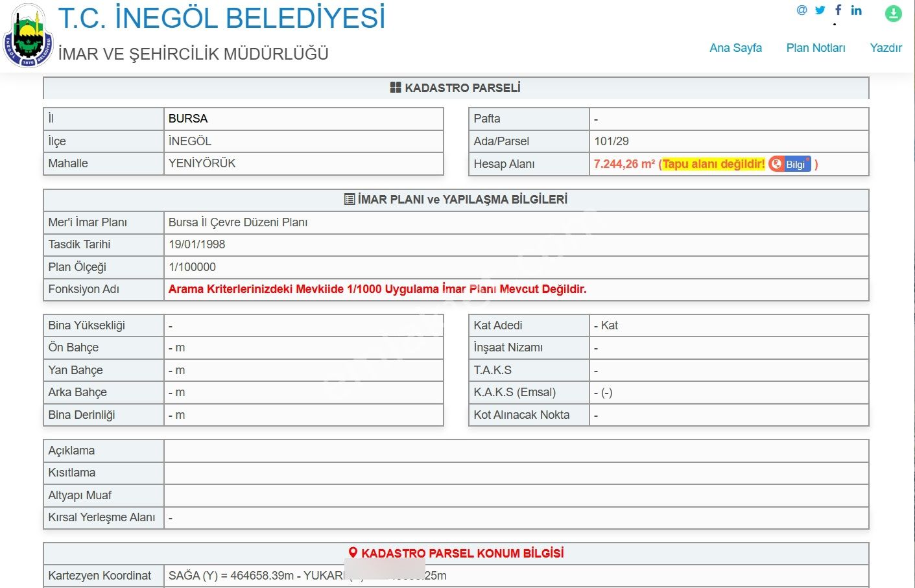Click Yazdır to print the page
Image resolution: width=915 pixels, height=588 pixels.
pyautogui.click(x=885, y=48)
